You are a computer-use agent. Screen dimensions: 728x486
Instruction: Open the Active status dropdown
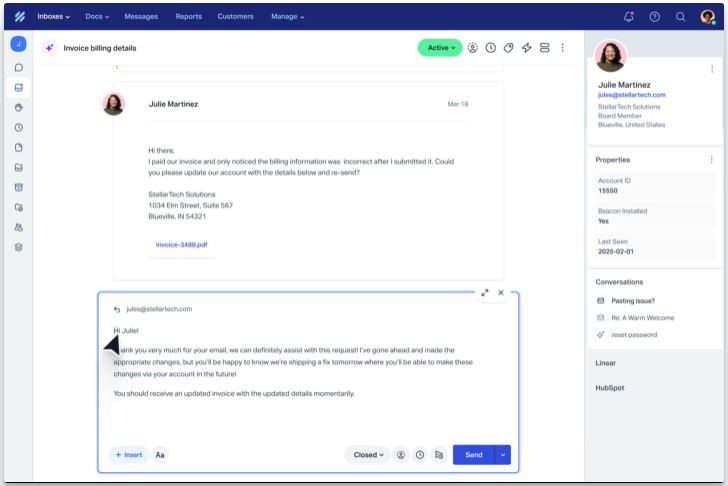coord(440,48)
